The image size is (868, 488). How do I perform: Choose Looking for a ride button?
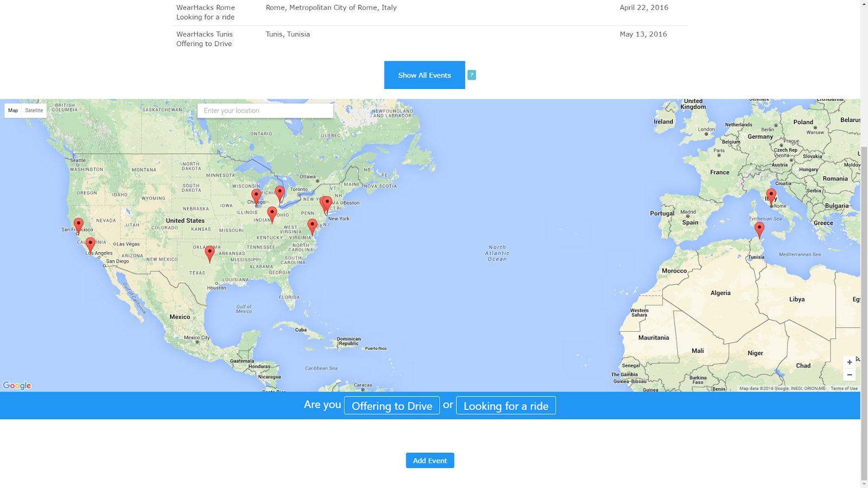click(x=506, y=406)
